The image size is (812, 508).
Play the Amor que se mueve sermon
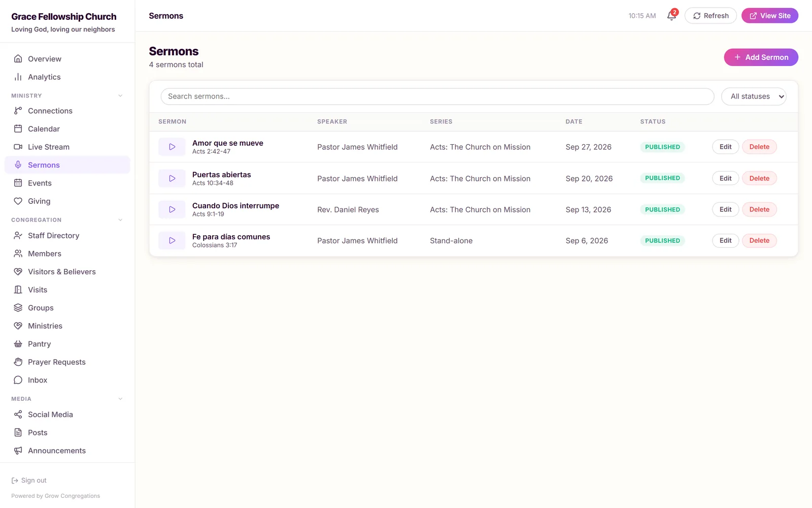[x=172, y=147]
